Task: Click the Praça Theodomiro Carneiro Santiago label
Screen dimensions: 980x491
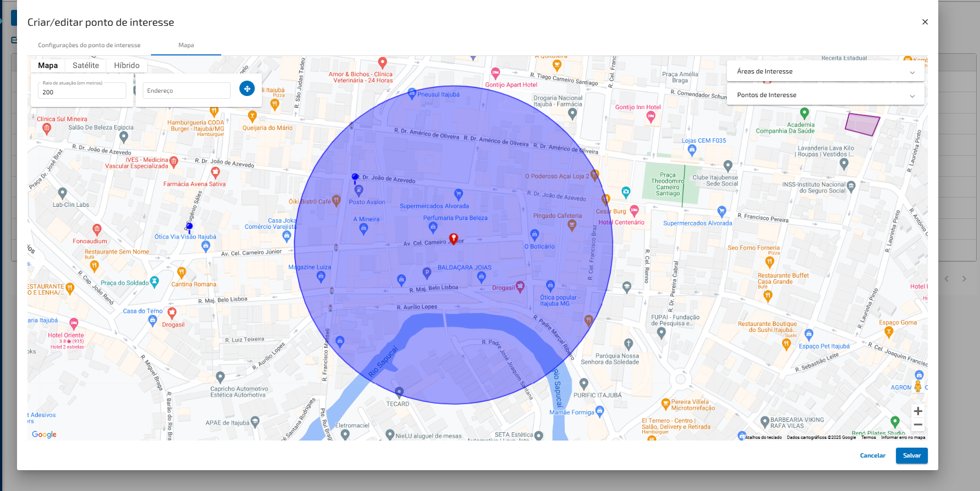Action: 668,184
